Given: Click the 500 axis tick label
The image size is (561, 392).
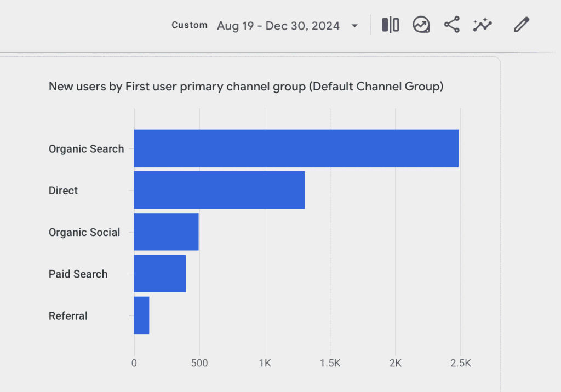Looking at the screenshot, I should (x=199, y=363).
